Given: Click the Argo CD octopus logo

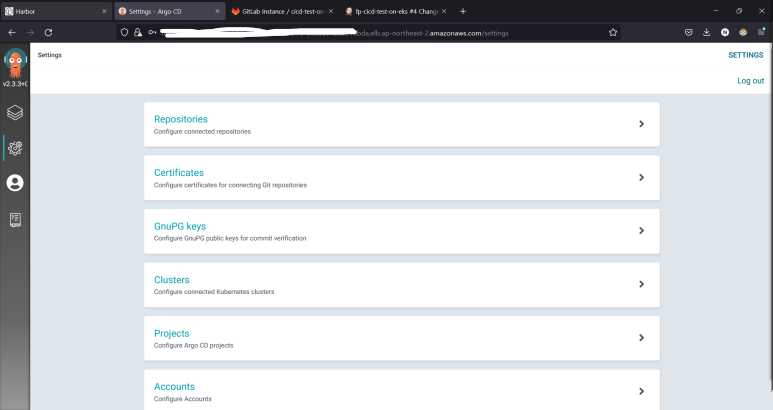Looking at the screenshot, I should (x=15, y=64).
